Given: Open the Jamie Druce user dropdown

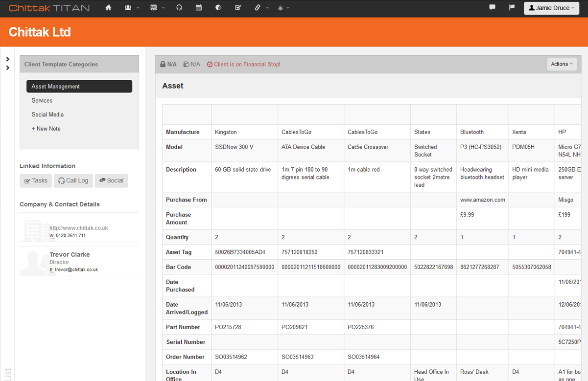Looking at the screenshot, I should pos(551,8).
